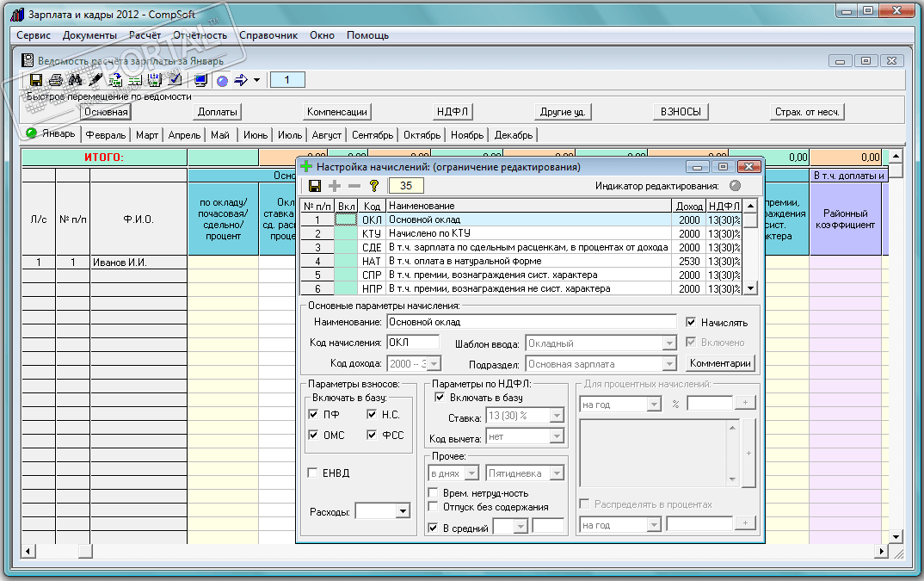Click the Код начисления input field
The image size is (924, 581).
coord(413,343)
